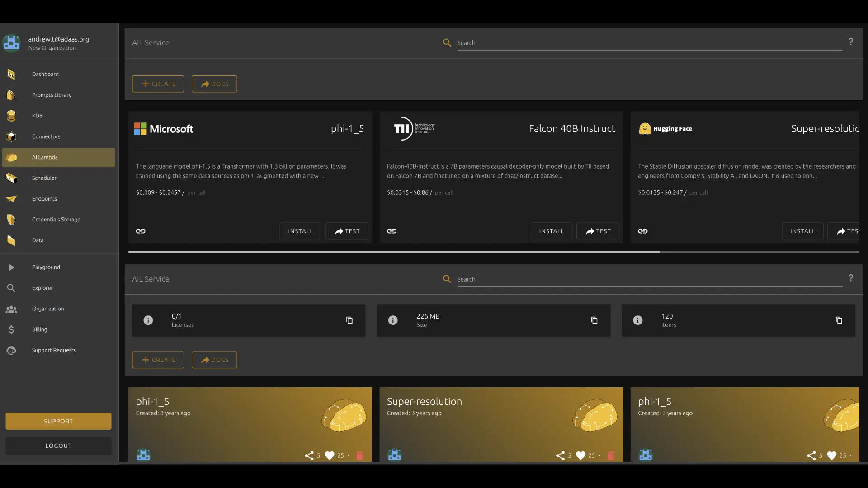Select AI Lambda in the sidebar
This screenshot has height=488, width=868.
click(x=58, y=157)
